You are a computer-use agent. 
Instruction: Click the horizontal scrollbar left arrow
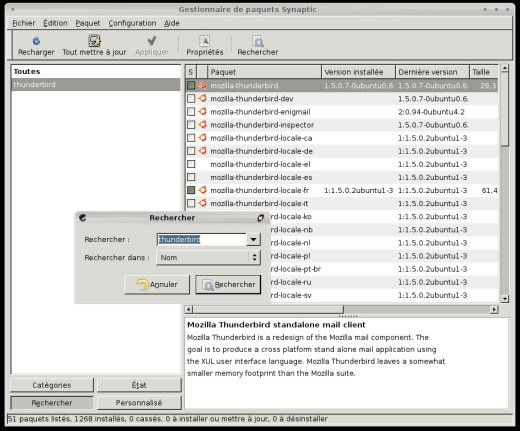(x=188, y=309)
